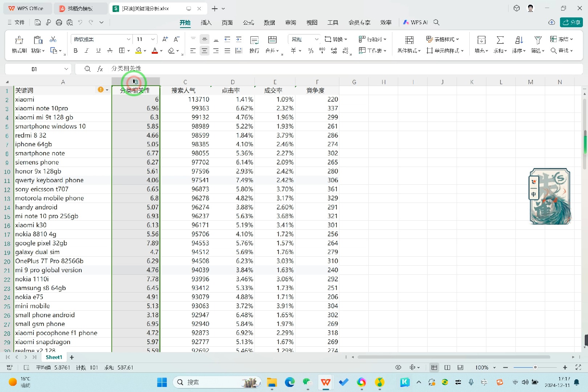Click the search icon beside WPS AI
The width and height of the screenshot is (588, 392).
(x=437, y=23)
